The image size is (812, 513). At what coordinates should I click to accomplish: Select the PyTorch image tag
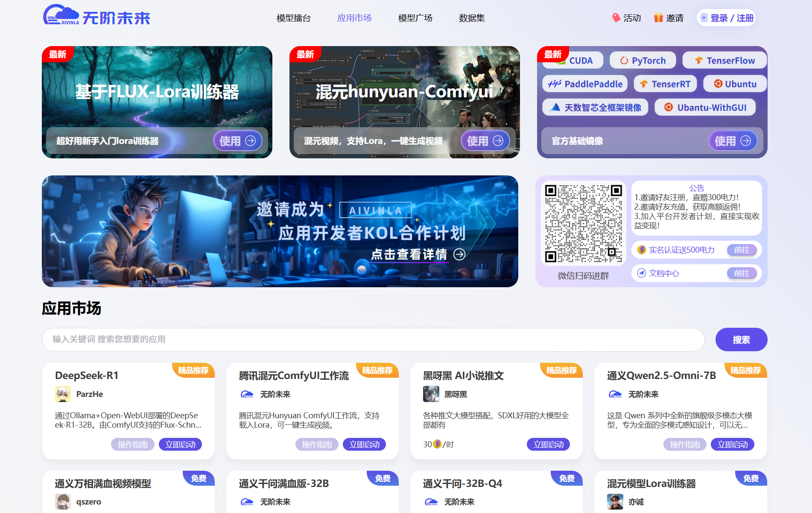(643, 60)
